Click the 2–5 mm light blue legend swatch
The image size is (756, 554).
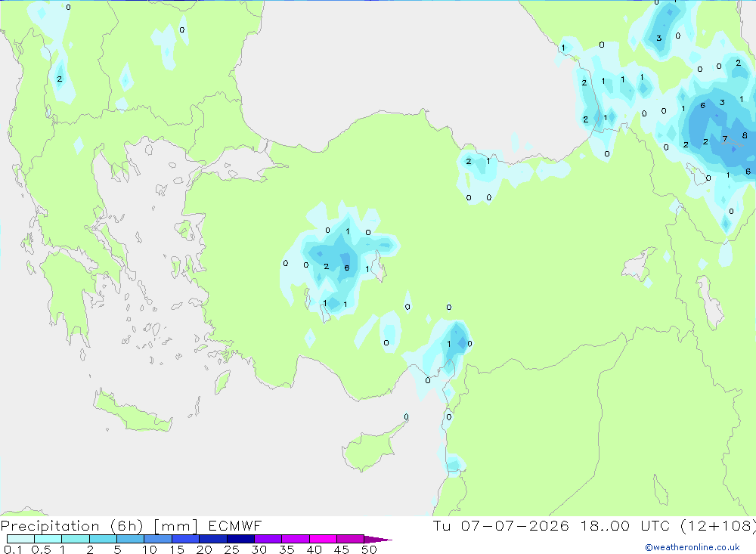[x=103, y=539]
